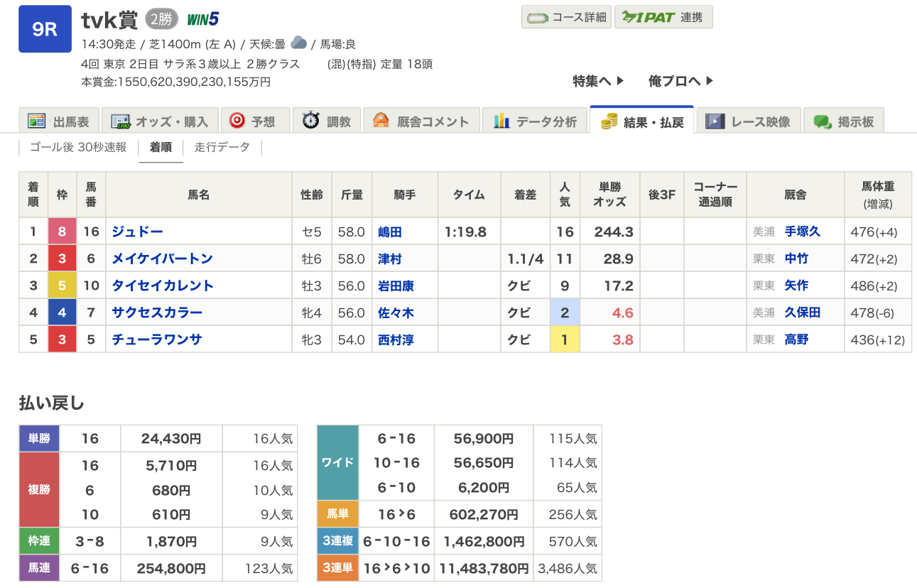Click the 調教 stopwatch icon
917x588 pixels.
[310, 121]
